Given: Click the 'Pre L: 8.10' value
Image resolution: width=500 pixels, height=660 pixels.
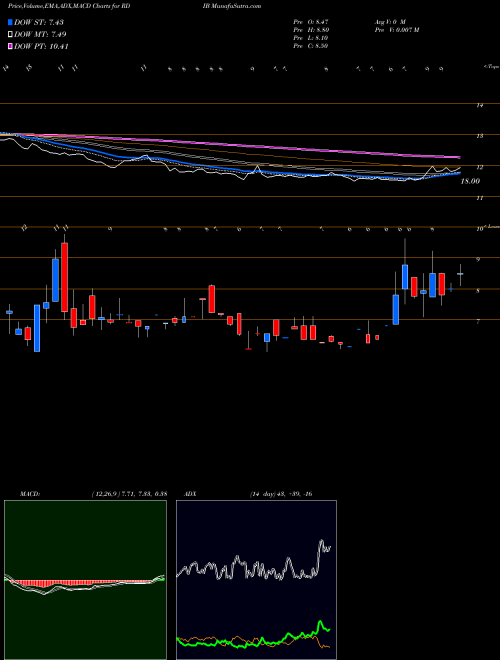Looking at the screenshot, I should pyautogui.click(x=311, y=38).
